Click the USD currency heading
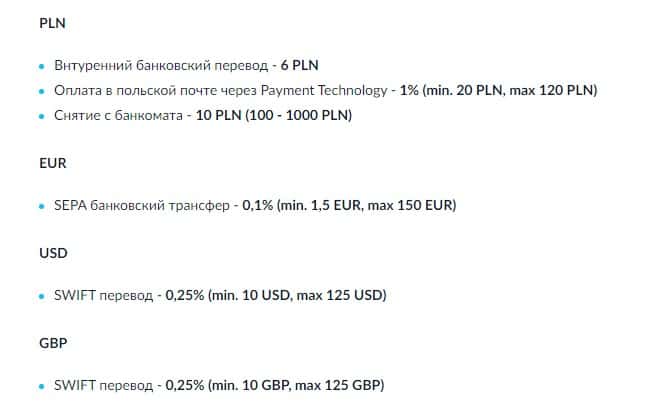Viewport: 661px width, 410px height. pos(52,253)
